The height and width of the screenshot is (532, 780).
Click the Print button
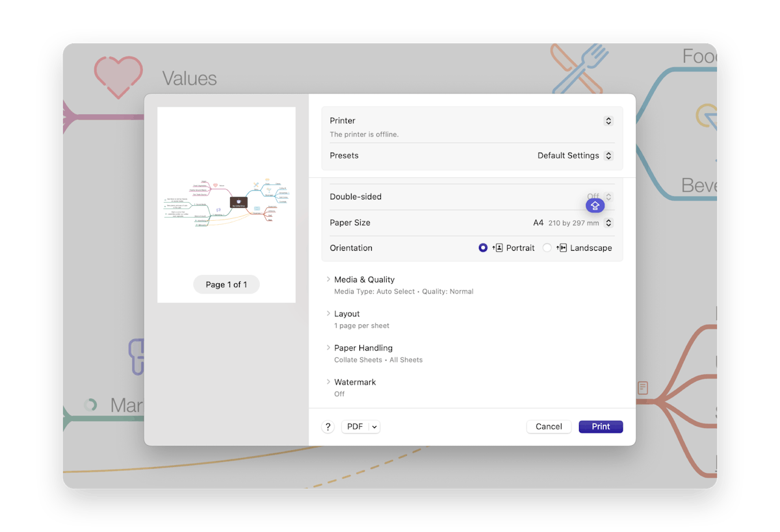(601, 427)
